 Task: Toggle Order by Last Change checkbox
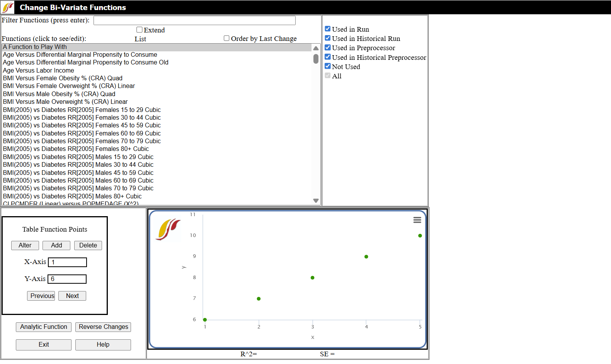tap(226, 38)
